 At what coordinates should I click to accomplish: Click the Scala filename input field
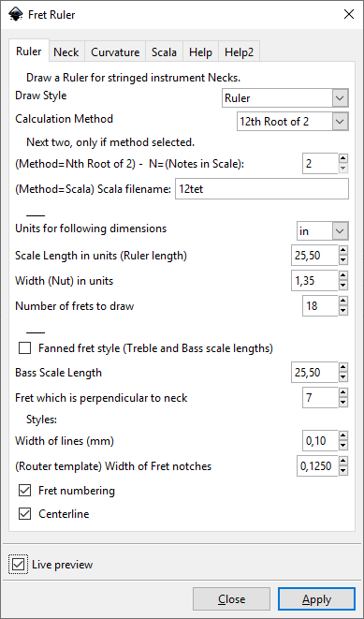click(262, 189)
